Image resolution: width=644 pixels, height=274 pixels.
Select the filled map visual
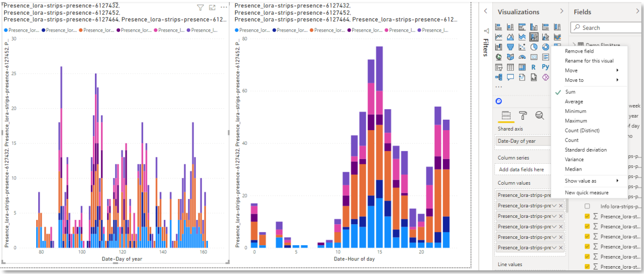(510, 57)
